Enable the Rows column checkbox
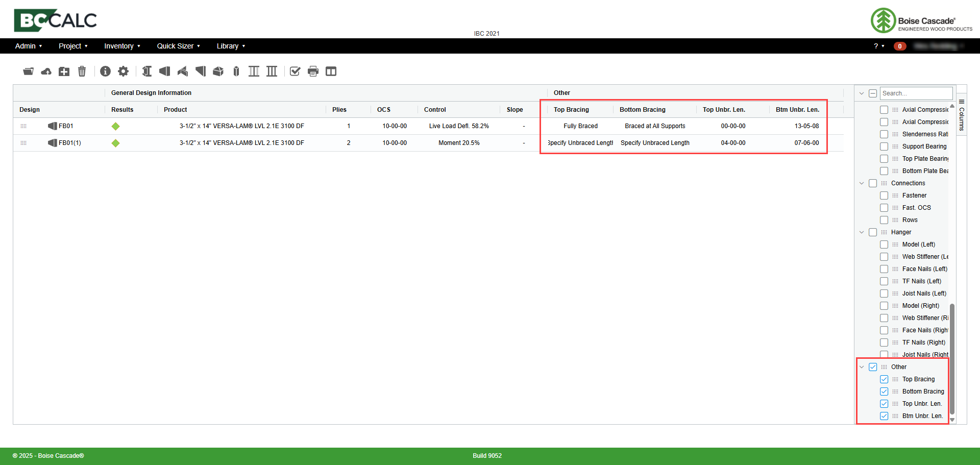 (x=884, y=220)
